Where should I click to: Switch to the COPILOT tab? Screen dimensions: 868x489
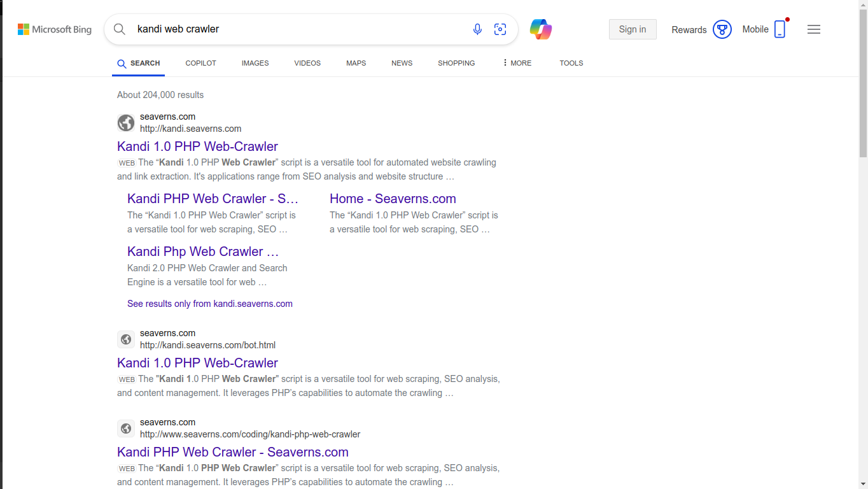201,63
